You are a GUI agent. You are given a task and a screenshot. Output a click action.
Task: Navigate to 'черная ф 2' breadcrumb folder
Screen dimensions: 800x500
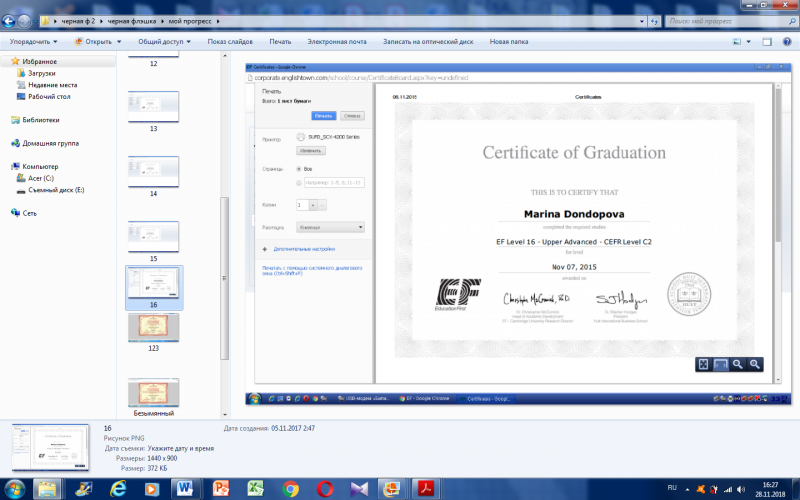pos(78,21)
